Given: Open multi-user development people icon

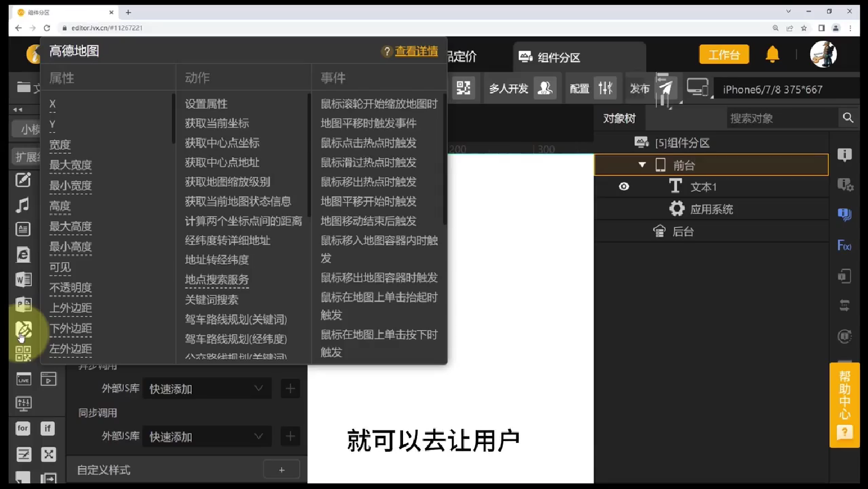Looking at the screenshot, I should (x=545, y=89).
